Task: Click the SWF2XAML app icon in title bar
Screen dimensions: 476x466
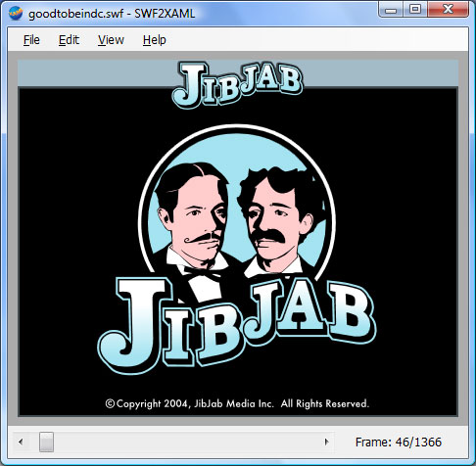Action: (16, 14)
